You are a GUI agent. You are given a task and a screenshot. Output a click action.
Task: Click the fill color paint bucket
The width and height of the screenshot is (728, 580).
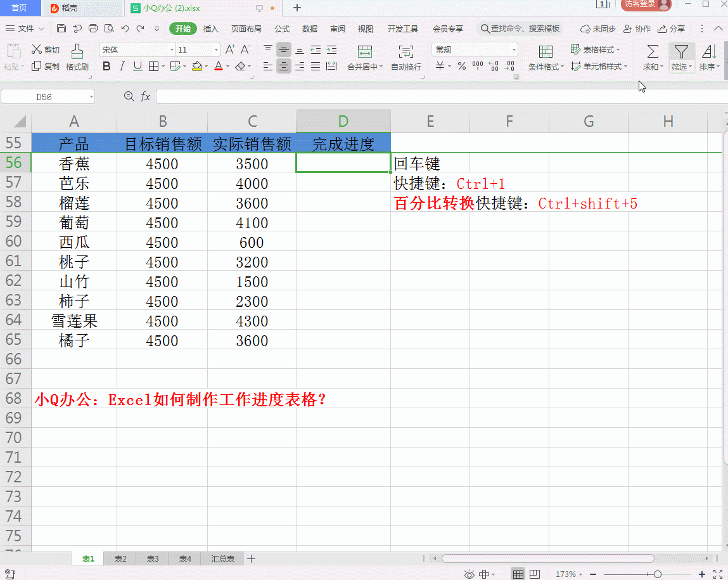pyautogui.click(x=197, y=66)
